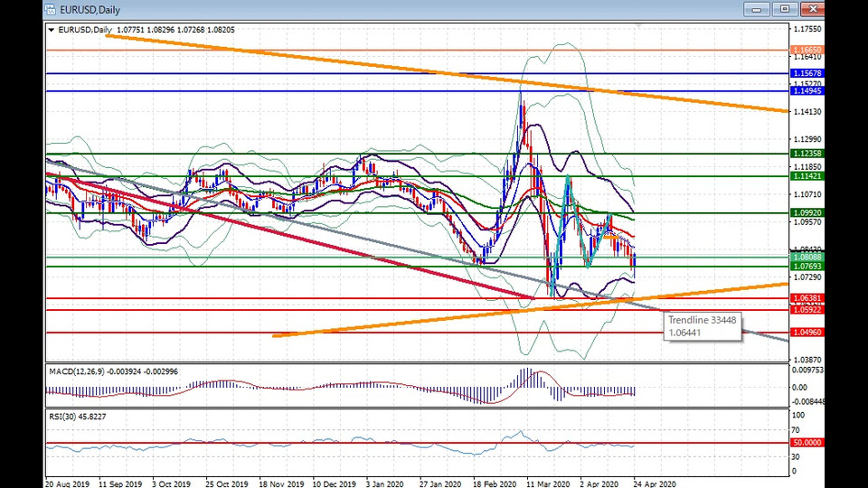This screenshot has width=868, height=488.
Task: Click the EURUSD chart window icon
Action: pos(51,9)
